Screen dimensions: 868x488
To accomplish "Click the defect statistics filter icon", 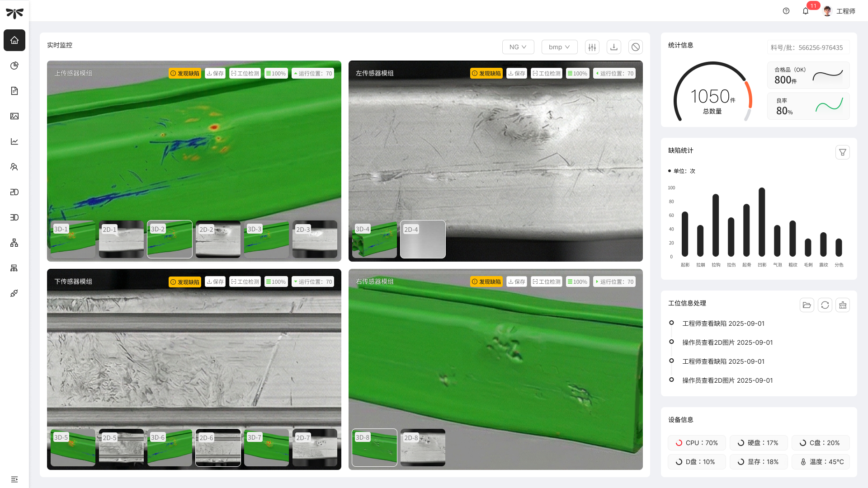I will tap(843, 152).
